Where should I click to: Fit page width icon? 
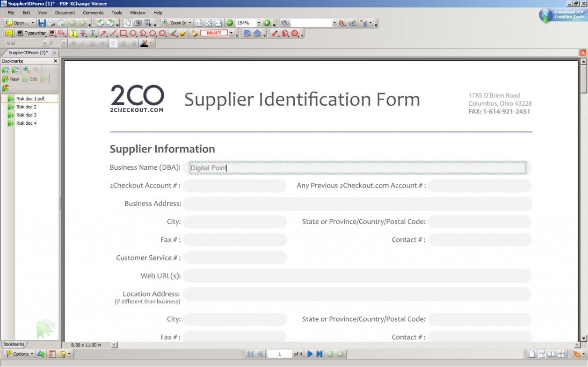pos(218,22)
